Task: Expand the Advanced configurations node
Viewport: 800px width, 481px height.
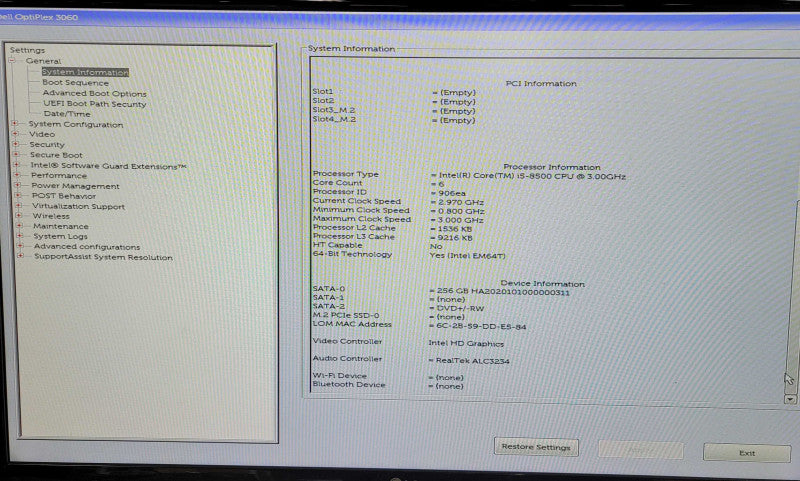Action: [x=20, y=246]
